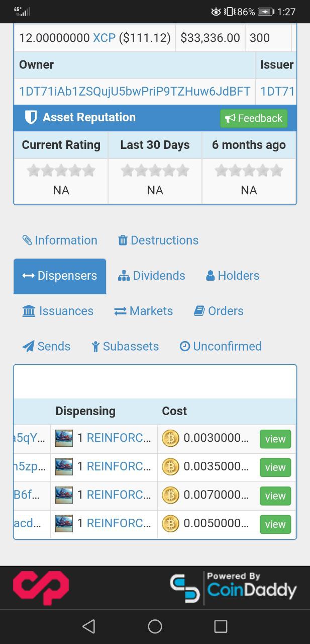Tap the Bitcoin icon beside 0.0030000 cost
Screen dimensions: 310x644
tap(170, 438)
